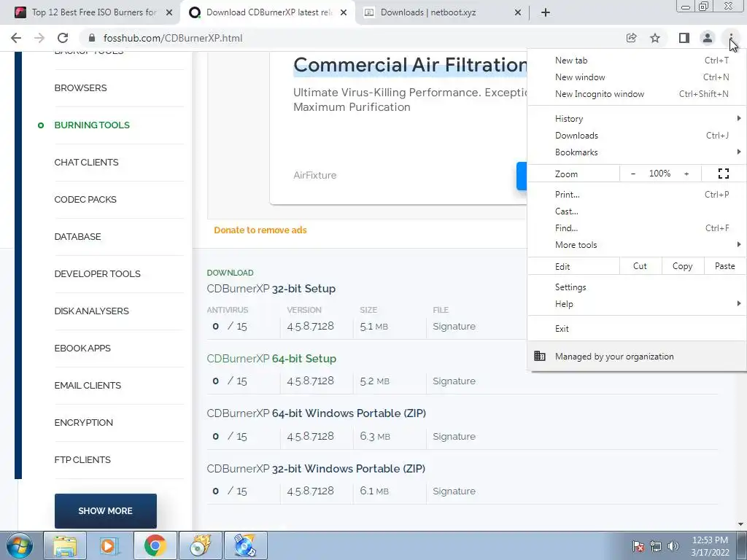747x560 pixels.
Task: Click Action Center flag tray icon
Action: pyautogui.click(x=638, y=546)
